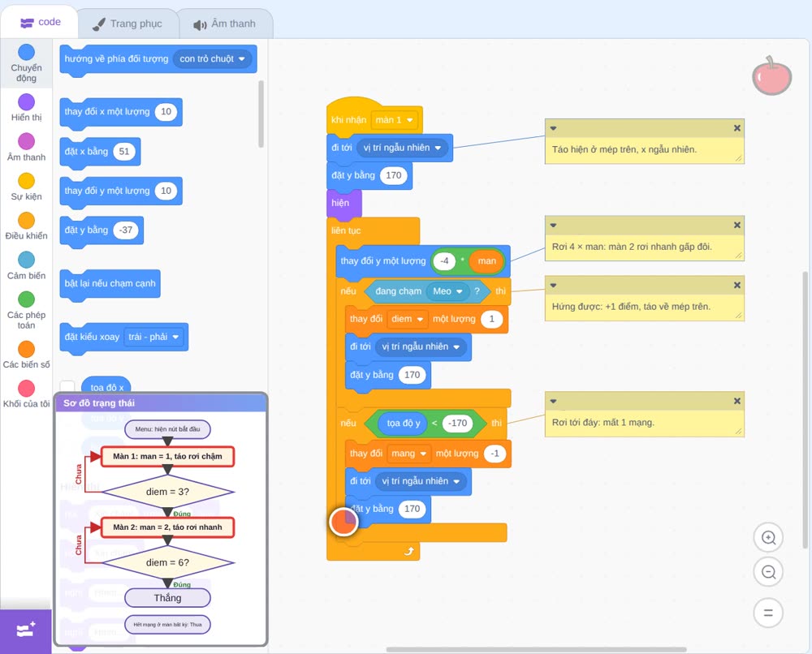Viewport: 812px width, 654px height.
Task: Open the 'màn 1' broadcast dropdown
Action: click(x=395, y=120)
